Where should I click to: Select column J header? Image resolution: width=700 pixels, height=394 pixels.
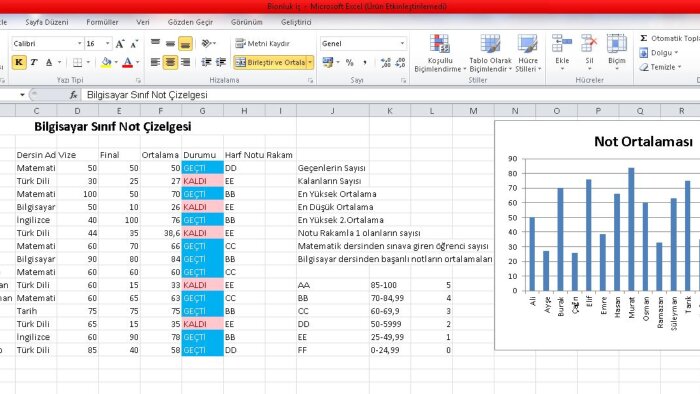pos(333,111)
